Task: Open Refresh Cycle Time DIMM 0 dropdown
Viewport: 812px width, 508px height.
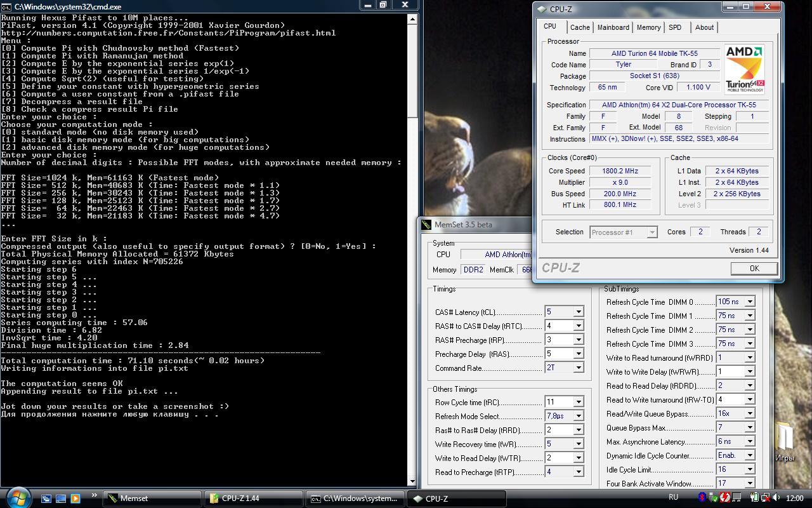Action: 750,302
